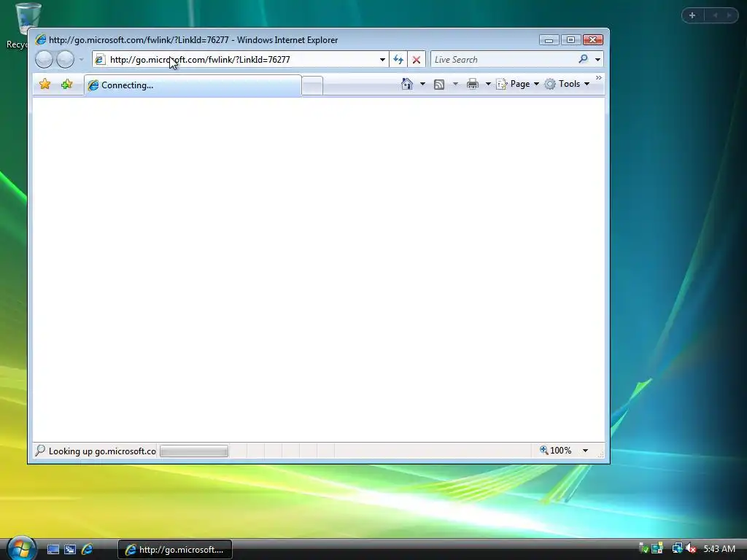The width and height of the screenshot is (747, 560).
Task: Open the Tools menu
Action: click(x=568, y=84)
